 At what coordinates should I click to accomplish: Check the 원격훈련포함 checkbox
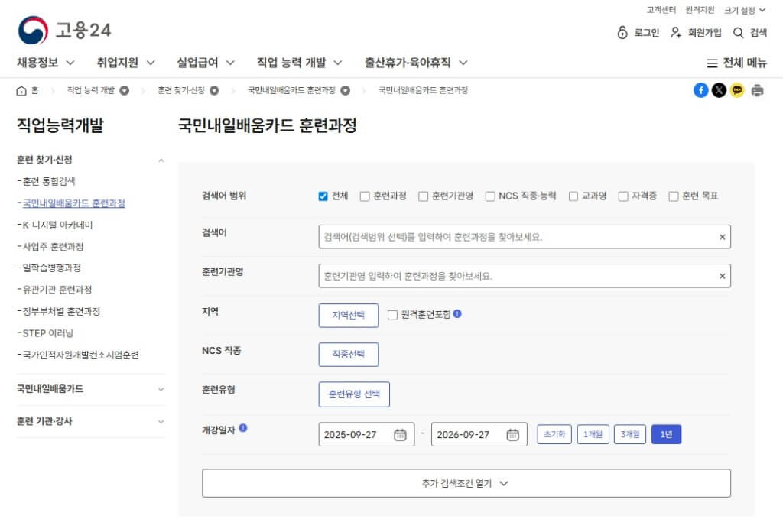(x=393, y=315)
